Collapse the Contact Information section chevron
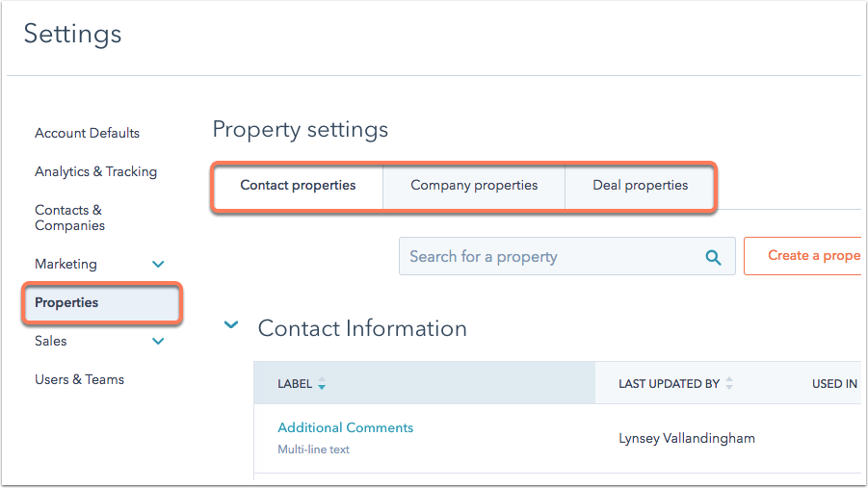The image size is (868, 488). click(231, 324)
